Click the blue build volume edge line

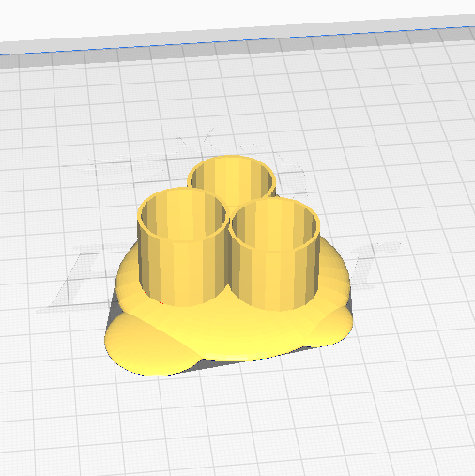(237, 40)
